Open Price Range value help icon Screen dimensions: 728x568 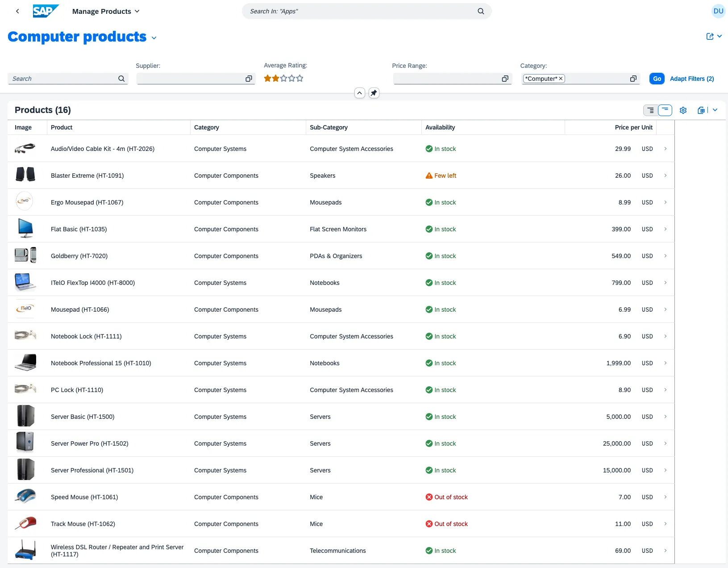tap(505, 79)
